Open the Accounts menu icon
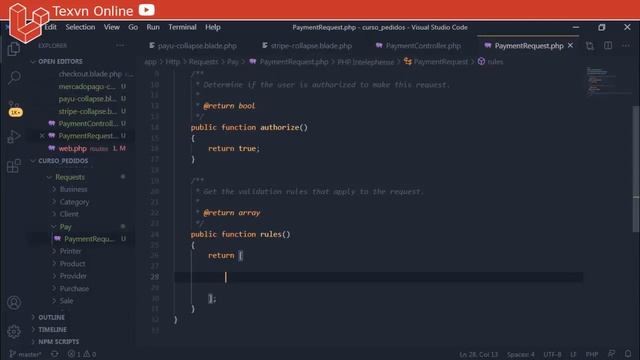This screenshot has height=360, width=640. tap(14, 302)
